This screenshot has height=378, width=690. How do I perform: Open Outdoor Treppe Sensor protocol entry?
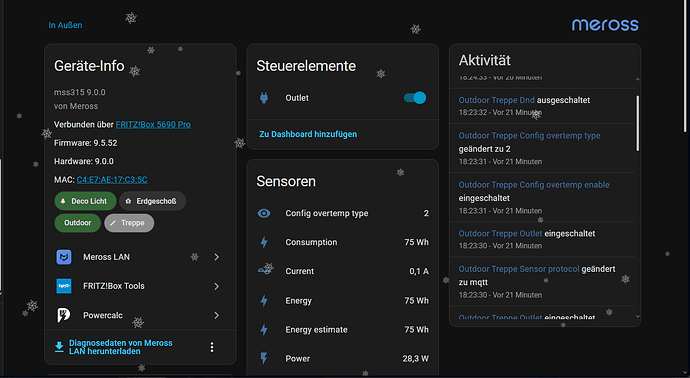(519, 269)
